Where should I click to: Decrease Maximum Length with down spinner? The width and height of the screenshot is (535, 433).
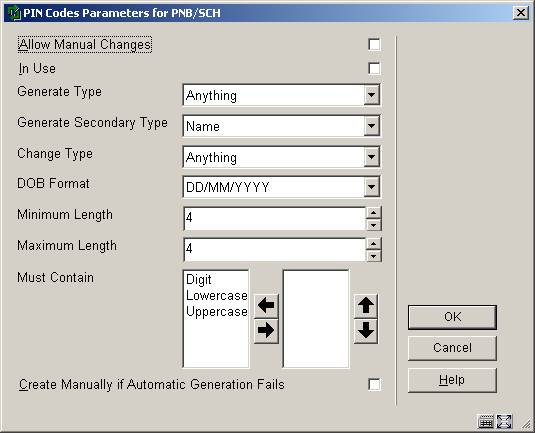tap(374, 256)
